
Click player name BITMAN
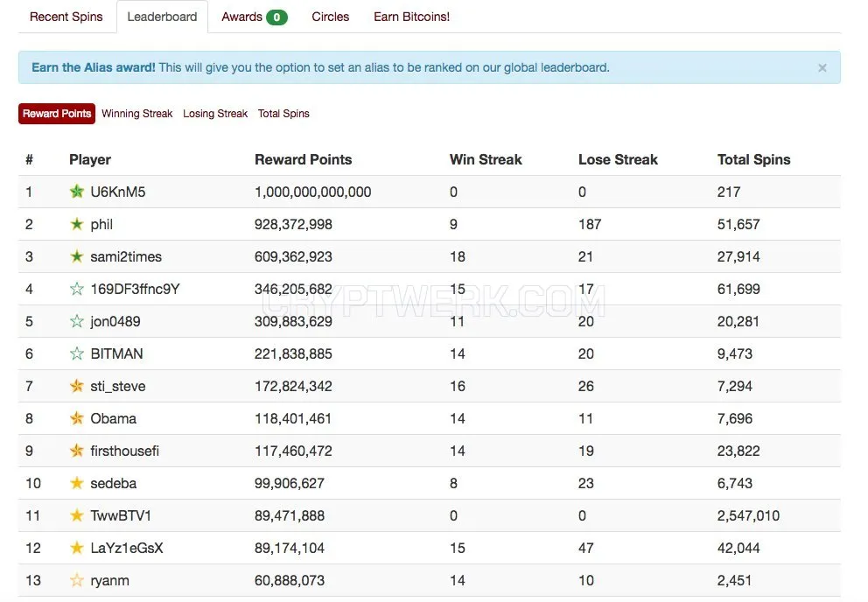(x=116, y=353)
